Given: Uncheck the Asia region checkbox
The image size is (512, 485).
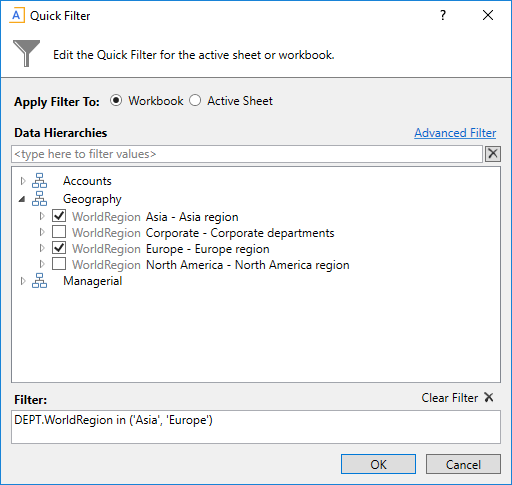Looking at the screenshot, I should point(59,216).
